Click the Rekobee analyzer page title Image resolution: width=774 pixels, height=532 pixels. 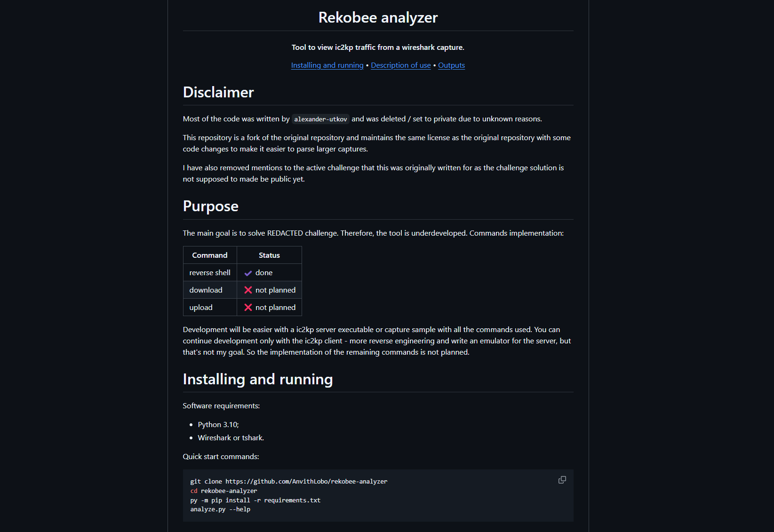[377, 17]
